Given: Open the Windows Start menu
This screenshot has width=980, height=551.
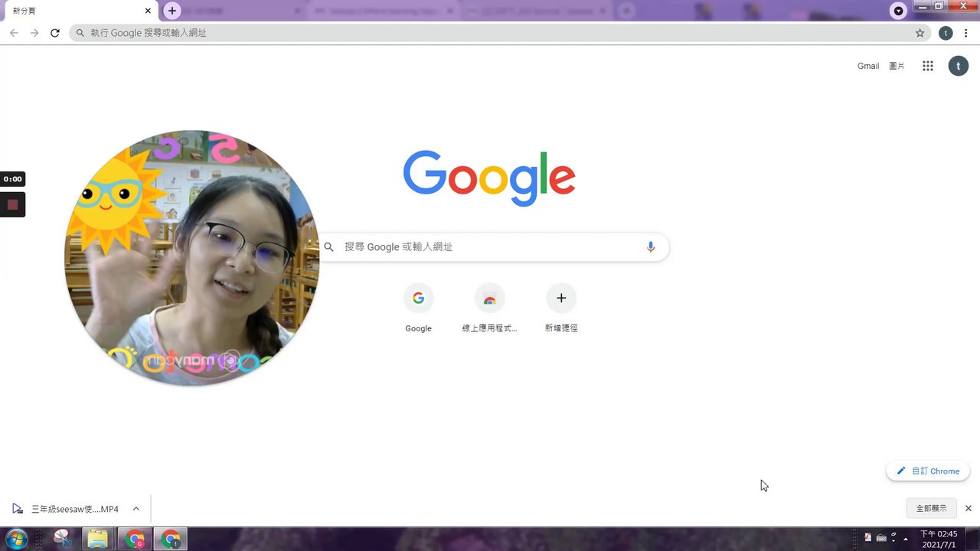Looking at the screenshot, I should point(16,539).
